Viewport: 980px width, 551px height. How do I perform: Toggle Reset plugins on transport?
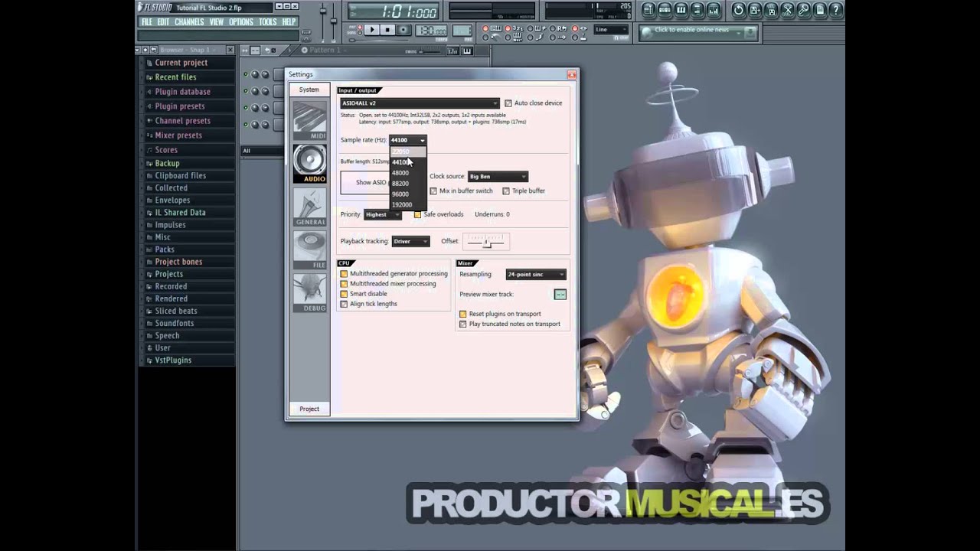pos(462,314)
